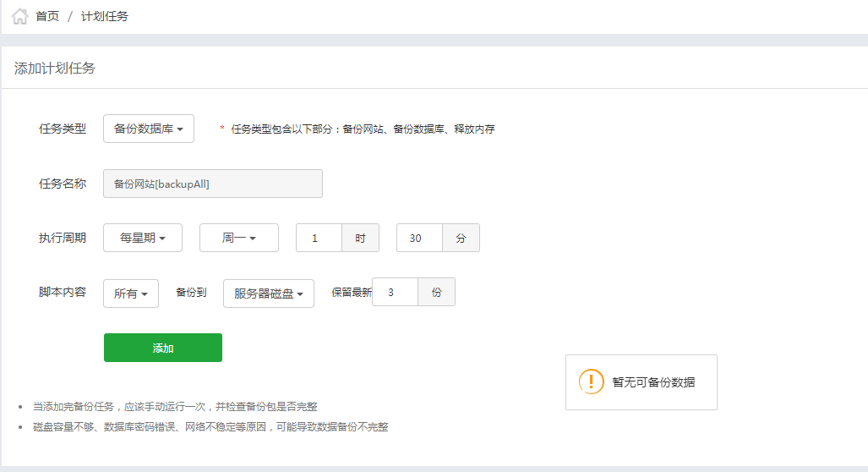Open 计划任务 breadcrumb link
Screen dimensions: 868x472
point(105,16)
